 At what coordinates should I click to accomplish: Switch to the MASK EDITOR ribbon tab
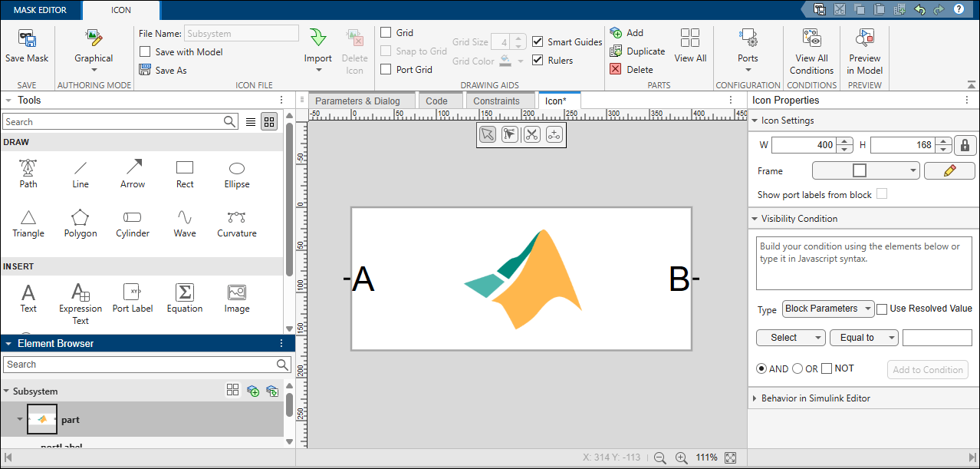[40, 10]
